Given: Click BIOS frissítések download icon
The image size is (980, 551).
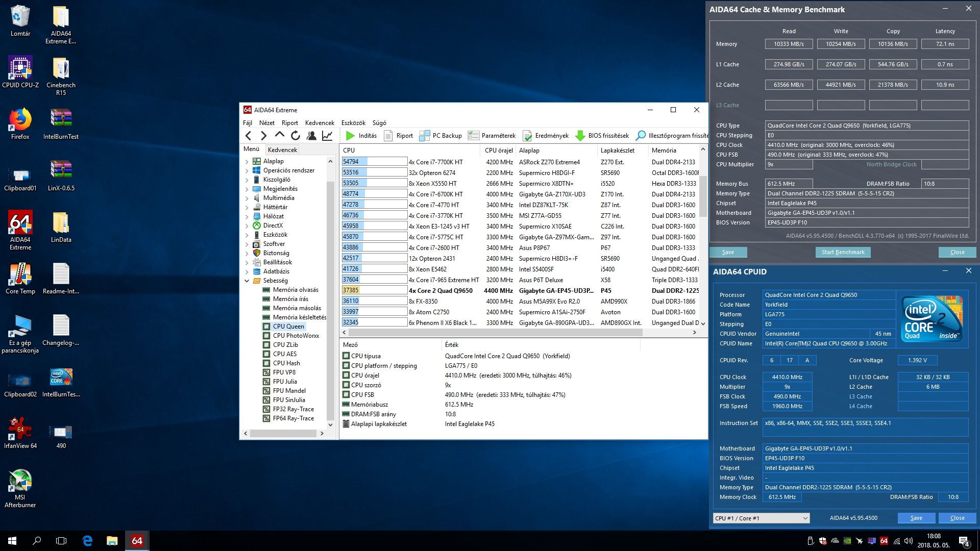Looking at the screenshot, I should [x=580, y=136].
